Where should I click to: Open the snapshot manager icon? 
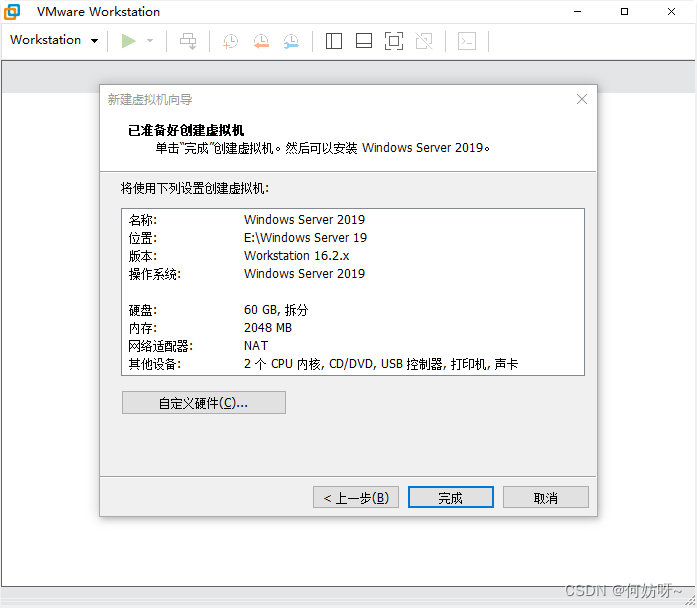click(x=291, y=41)
